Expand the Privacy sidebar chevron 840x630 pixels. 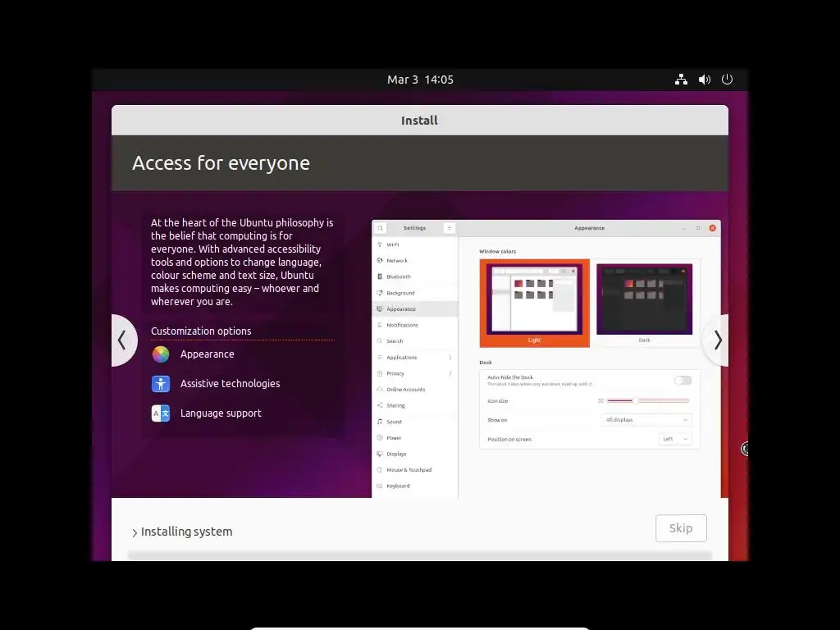450,373
